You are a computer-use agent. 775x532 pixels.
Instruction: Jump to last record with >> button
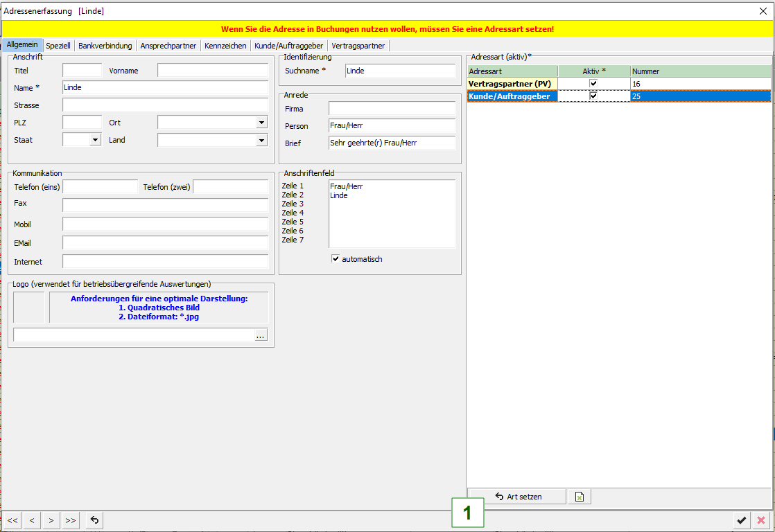point(71,520)
